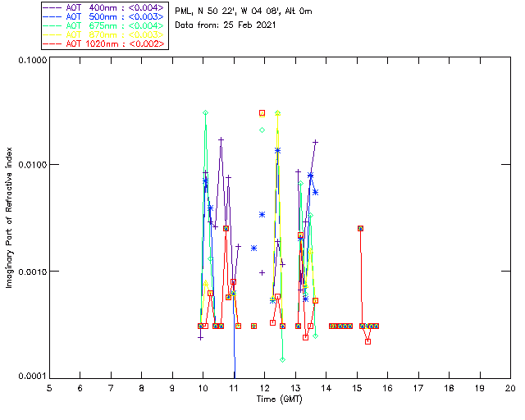Click x-axis tick label 13
This screenshot has width=525, height=420.
(295, 388)
